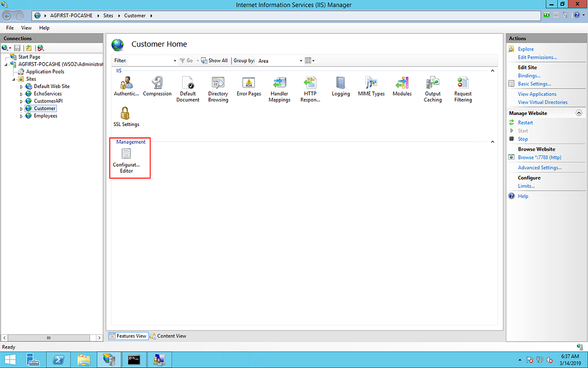Open the Filter dropdown arrow

pos(175,61)
